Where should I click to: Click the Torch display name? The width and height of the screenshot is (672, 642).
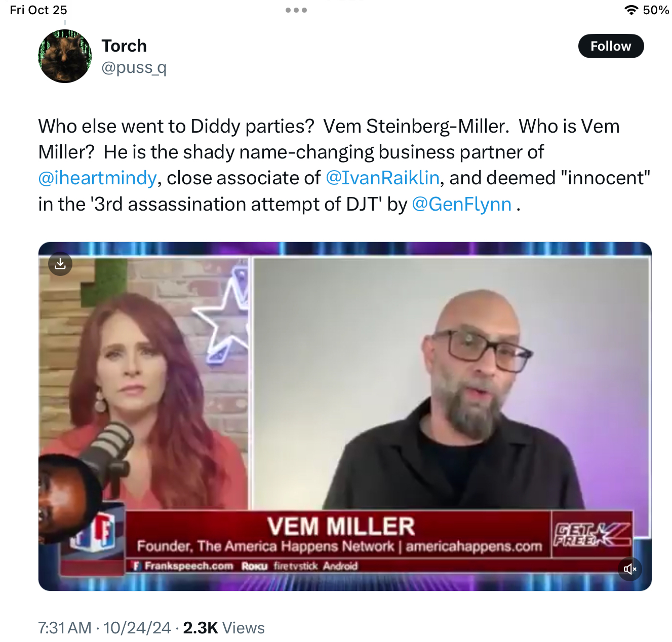(x=124, y=46)
